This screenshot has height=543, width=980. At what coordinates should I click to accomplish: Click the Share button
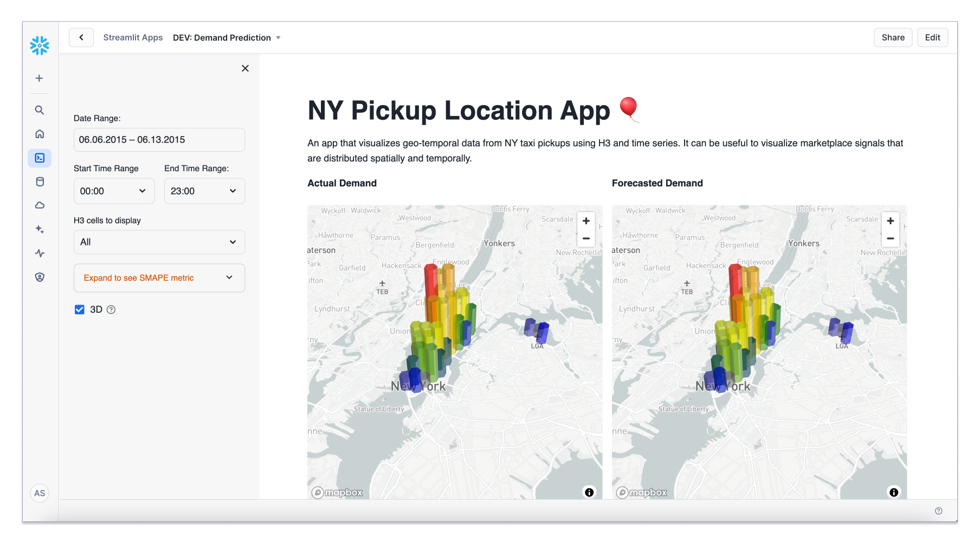(893, 38)
